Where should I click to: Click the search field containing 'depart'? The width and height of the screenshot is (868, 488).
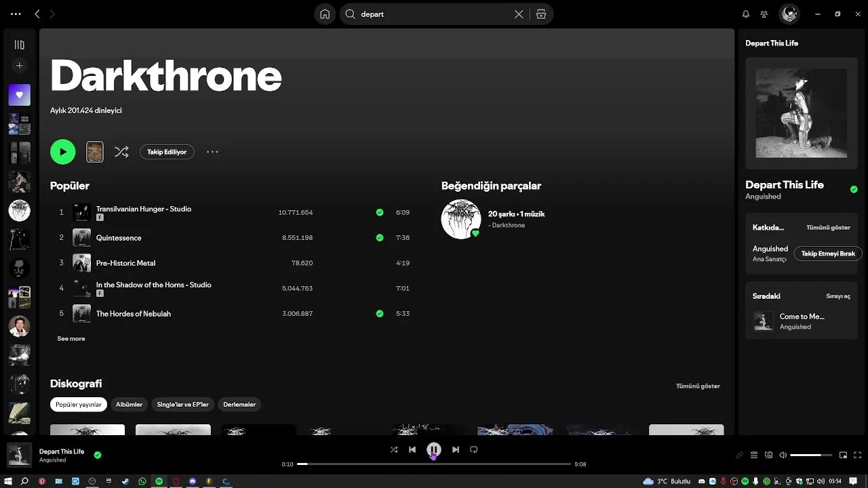[434, 14]
